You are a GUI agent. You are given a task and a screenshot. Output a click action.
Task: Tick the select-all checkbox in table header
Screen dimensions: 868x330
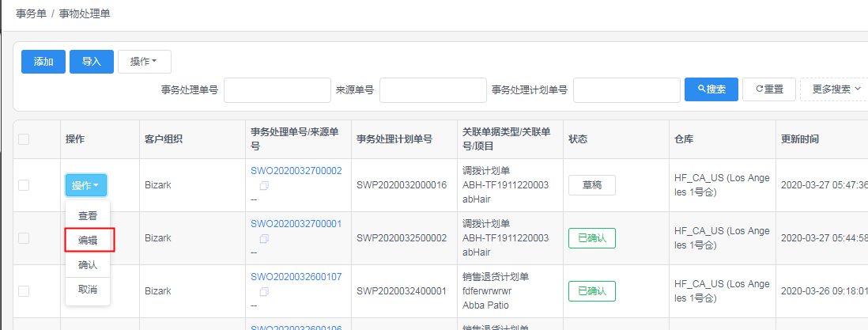point(24,139)
